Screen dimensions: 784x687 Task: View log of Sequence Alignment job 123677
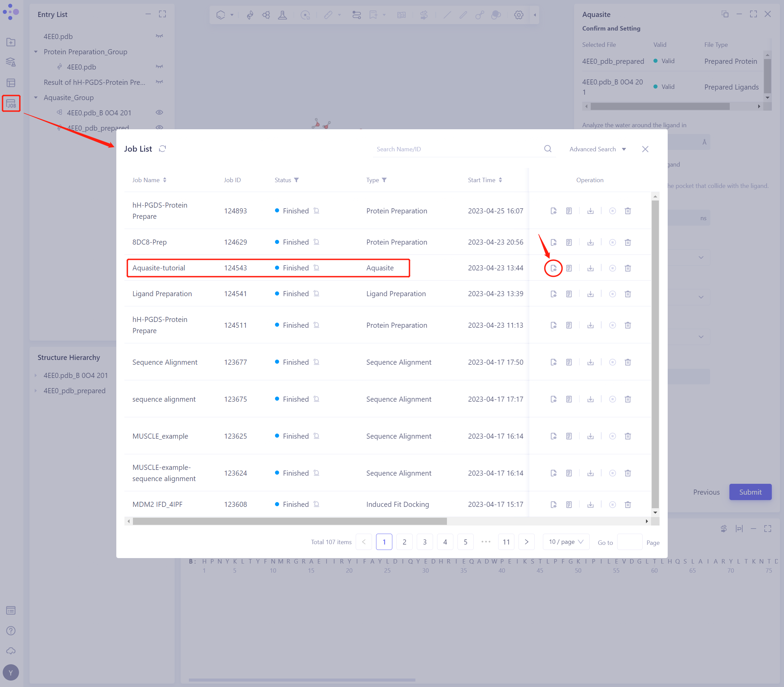(x=569, y=362)
